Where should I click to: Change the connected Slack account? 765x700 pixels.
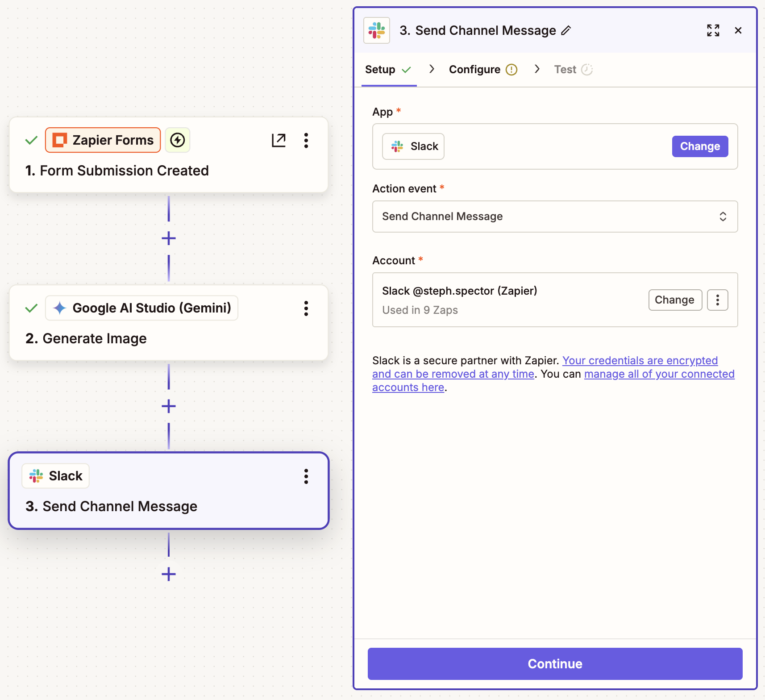[675, 300]
